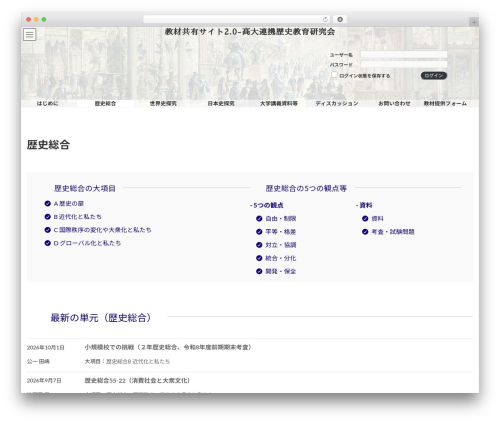Open the B 近代化と私たち link
This screenshot has height=423, width=500.
coord(78,217)
